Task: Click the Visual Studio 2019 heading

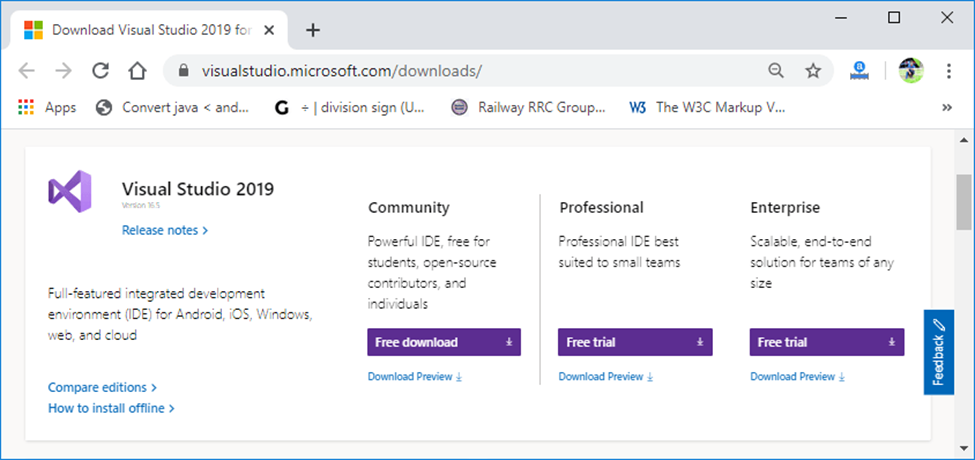Action: (x=198, y=189)
